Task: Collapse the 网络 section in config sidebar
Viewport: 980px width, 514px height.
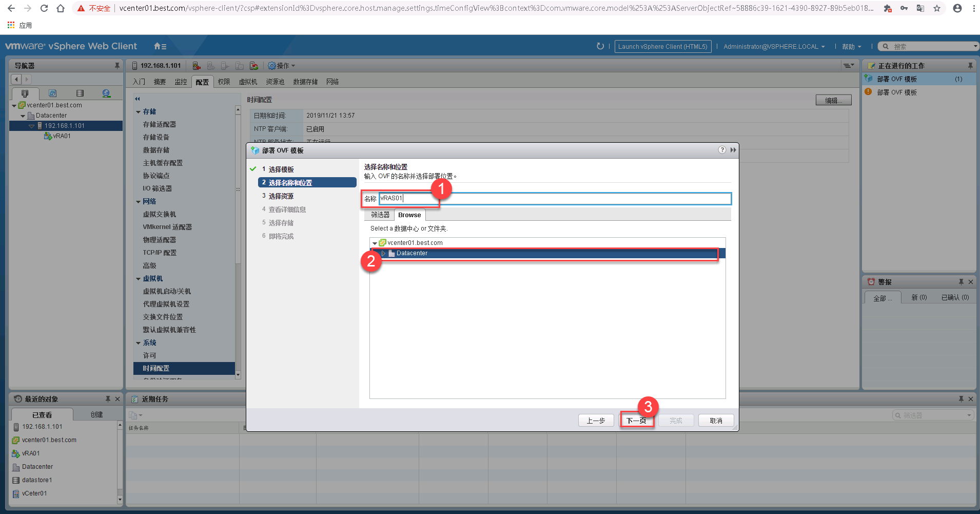Action: tap(138, 202)
